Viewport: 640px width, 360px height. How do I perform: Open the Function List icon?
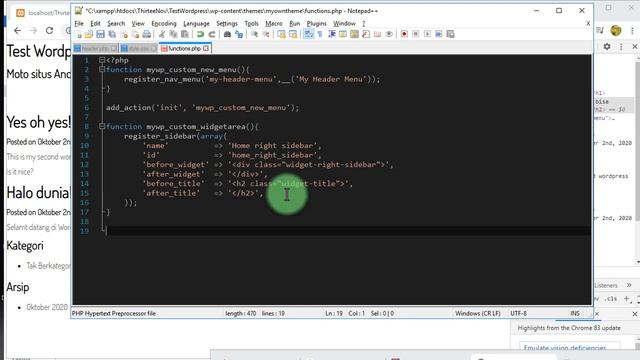tap(366, 34)
